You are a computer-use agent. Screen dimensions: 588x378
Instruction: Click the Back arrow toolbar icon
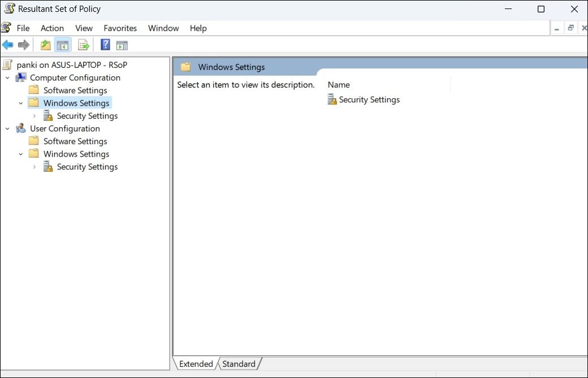7,45
